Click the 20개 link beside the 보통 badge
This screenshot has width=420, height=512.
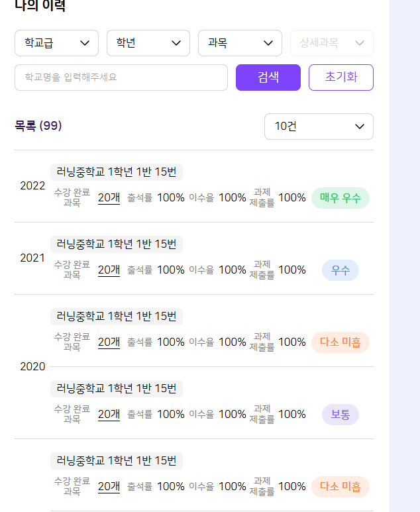109,414
